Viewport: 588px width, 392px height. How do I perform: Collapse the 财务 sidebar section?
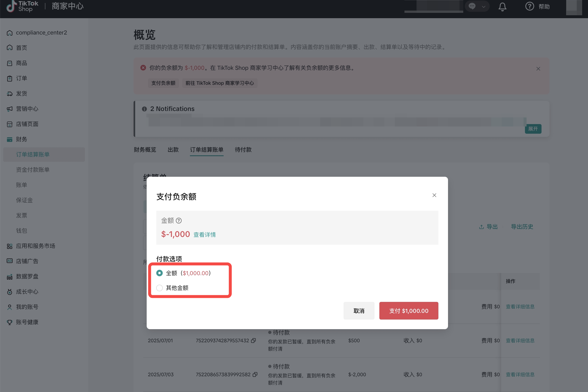tap(21, 139)
